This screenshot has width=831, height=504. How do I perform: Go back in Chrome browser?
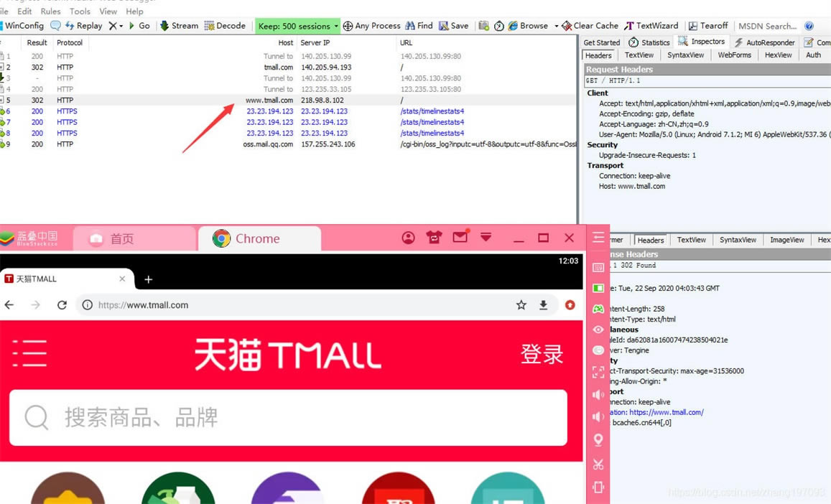coord(9,304)
